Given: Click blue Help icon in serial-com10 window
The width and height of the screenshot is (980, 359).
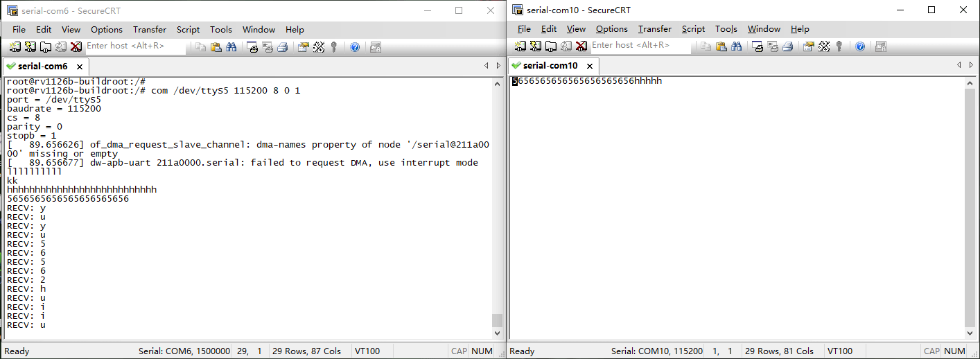Looking at the screenshot, I should (860, 46).
